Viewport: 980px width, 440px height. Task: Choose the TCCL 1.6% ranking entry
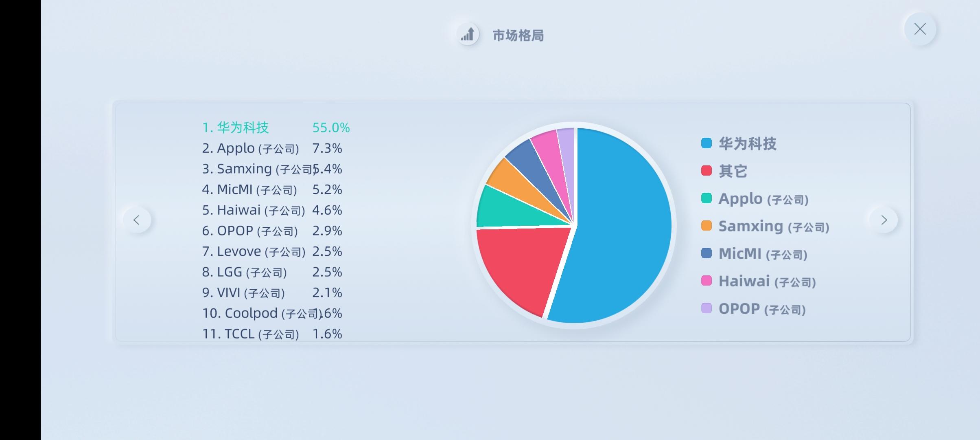[x=272, y=334]
